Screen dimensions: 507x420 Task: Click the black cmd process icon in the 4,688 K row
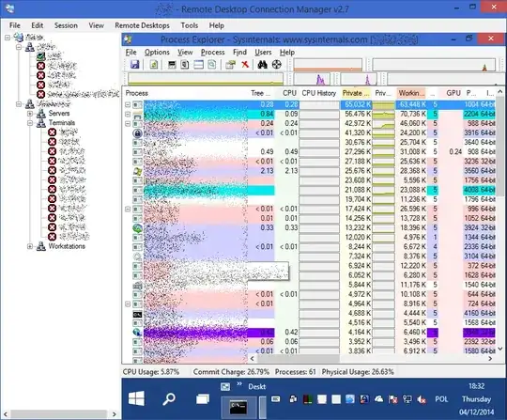coord(137,314)
